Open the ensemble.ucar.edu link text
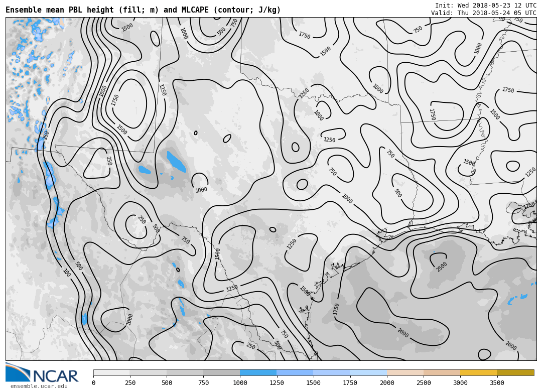Screen dimensions: 542x392 pos(39,386)
